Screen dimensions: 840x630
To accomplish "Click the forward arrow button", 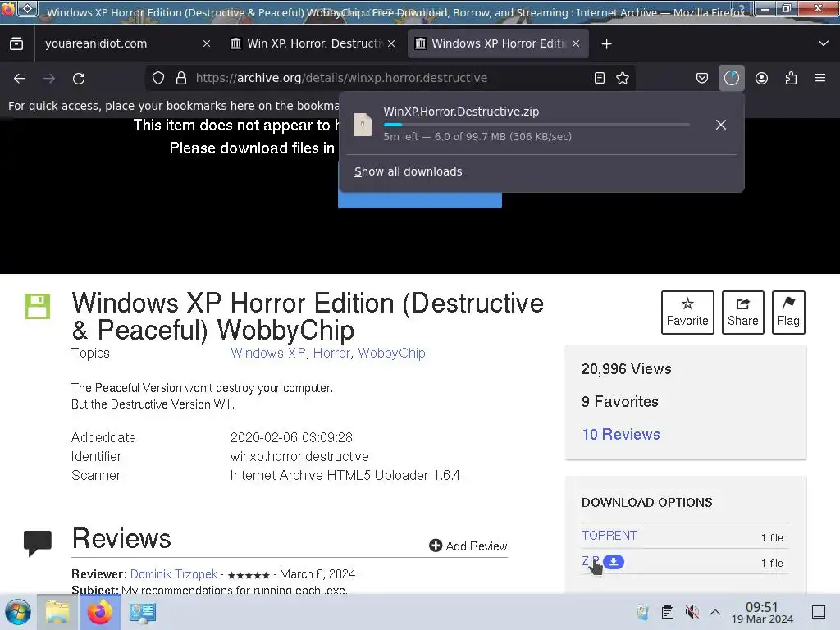I will pyautogui.click(x=49, y=79).
